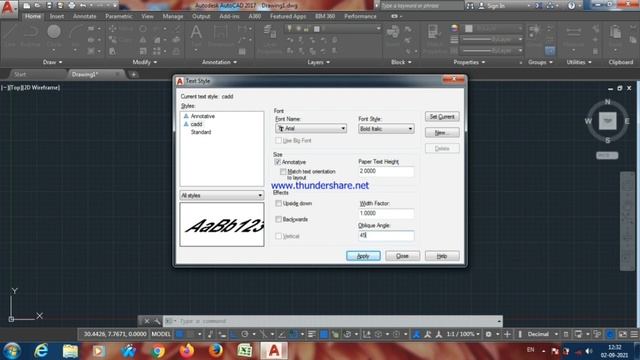Switch to the Output ribbon tab

[x=201, y=16]
